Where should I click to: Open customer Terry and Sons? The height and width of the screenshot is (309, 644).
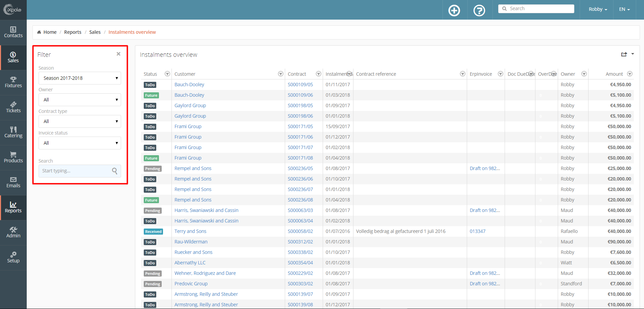click(190, 231)
